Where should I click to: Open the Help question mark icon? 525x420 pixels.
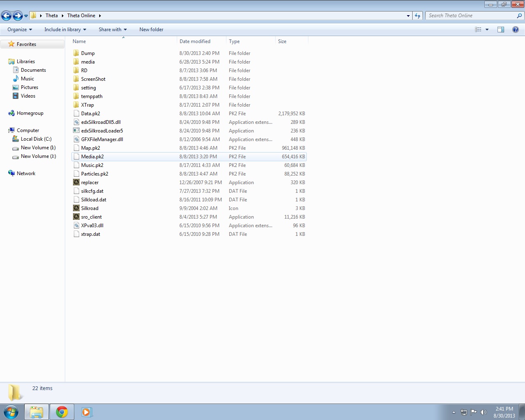click(x=516, y=30)
